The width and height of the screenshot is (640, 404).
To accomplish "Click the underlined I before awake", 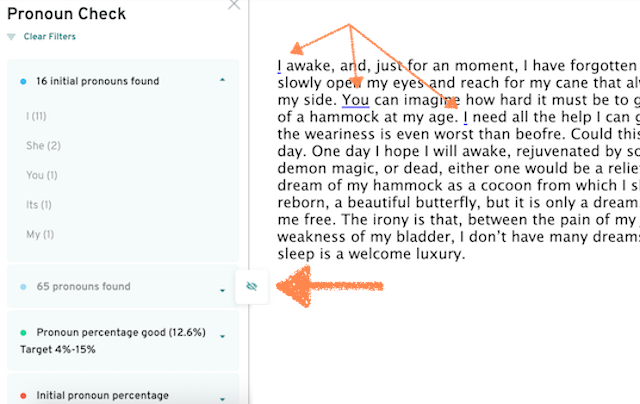I will [x=279, y=66].
